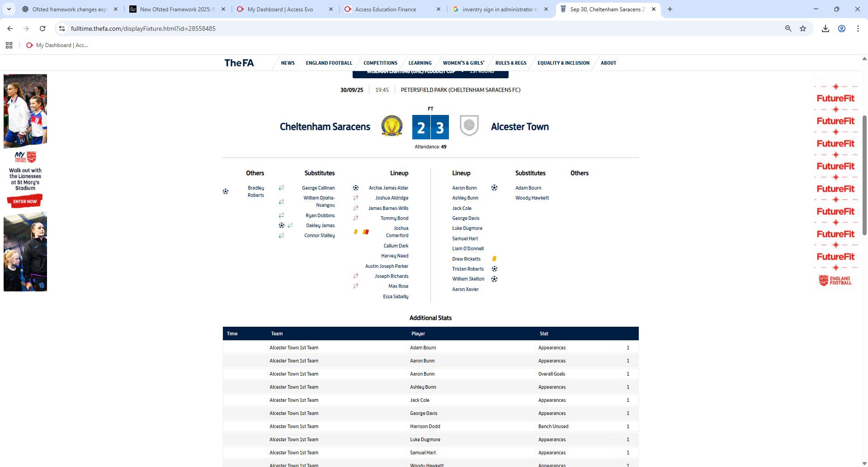Click the red card beside Joshua Comerford
Image resolution: width=868 pixels, height=467 pixels.
pos(366,232)
